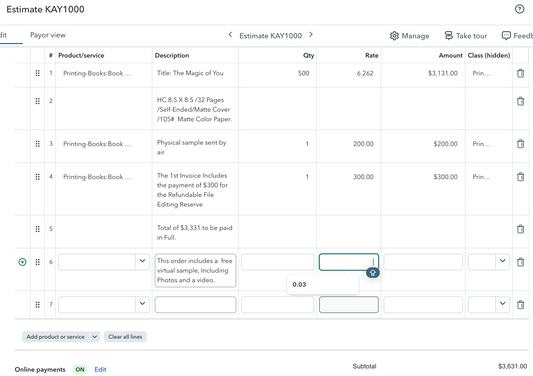Grab the drag handle of line 7

(38, 305)
